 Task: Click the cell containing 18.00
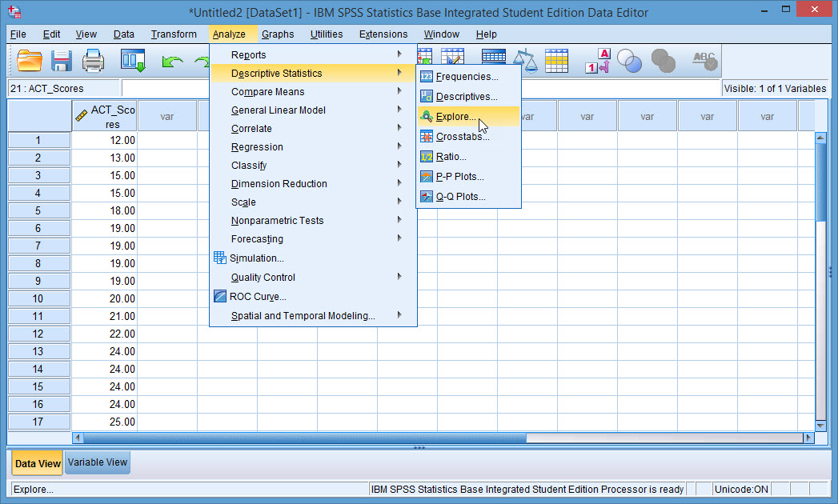[x=105, y=210]
